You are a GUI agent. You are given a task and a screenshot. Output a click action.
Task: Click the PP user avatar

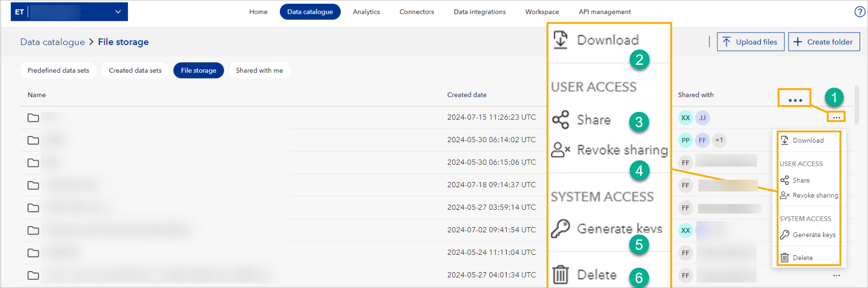coord(685,140)
